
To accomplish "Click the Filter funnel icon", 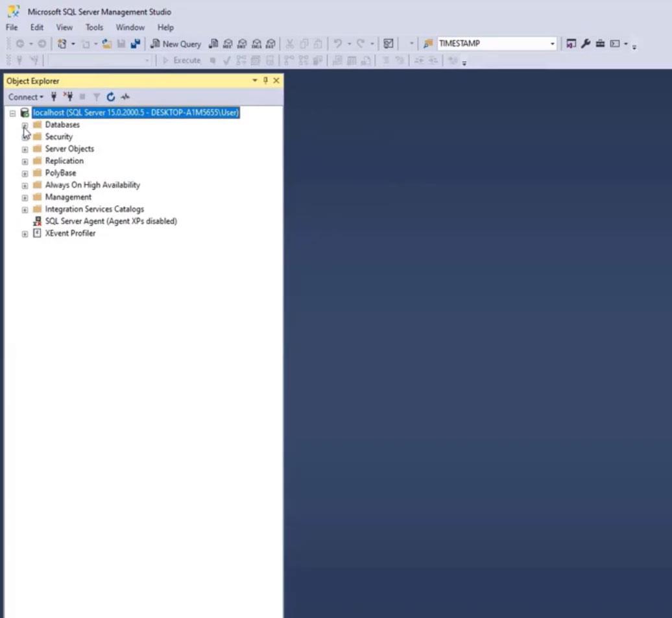I will pos(97,97).
